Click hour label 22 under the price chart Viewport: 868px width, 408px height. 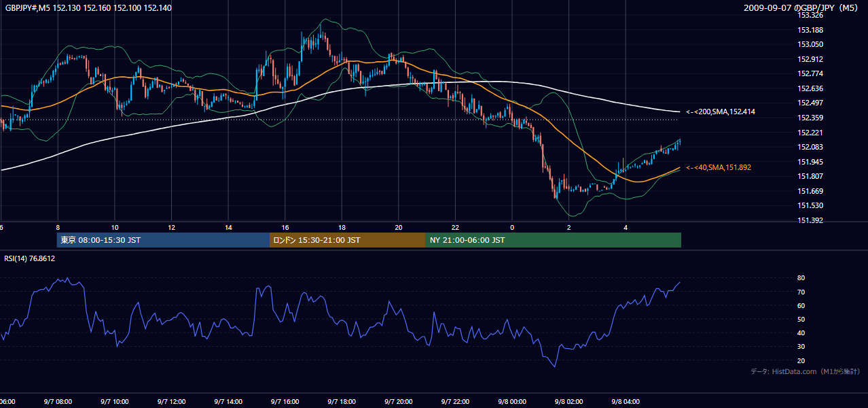tap(456, 227)
